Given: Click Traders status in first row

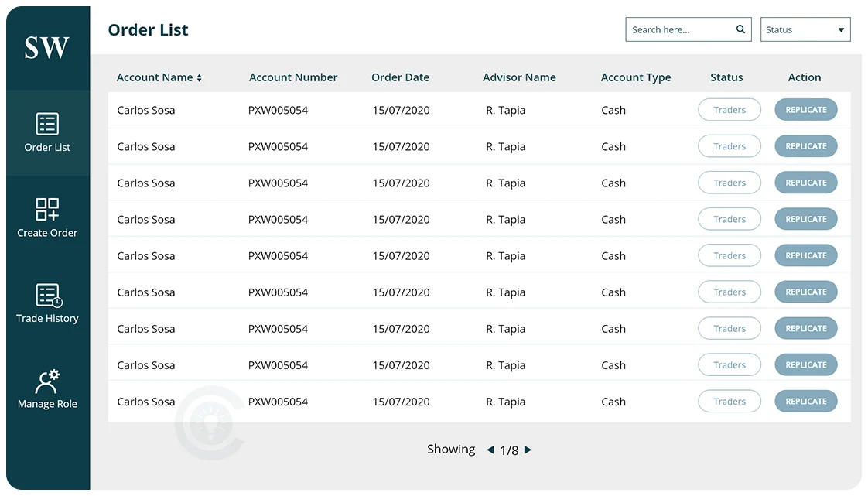Looking at the screenshot, I should [x=729, y=110].
